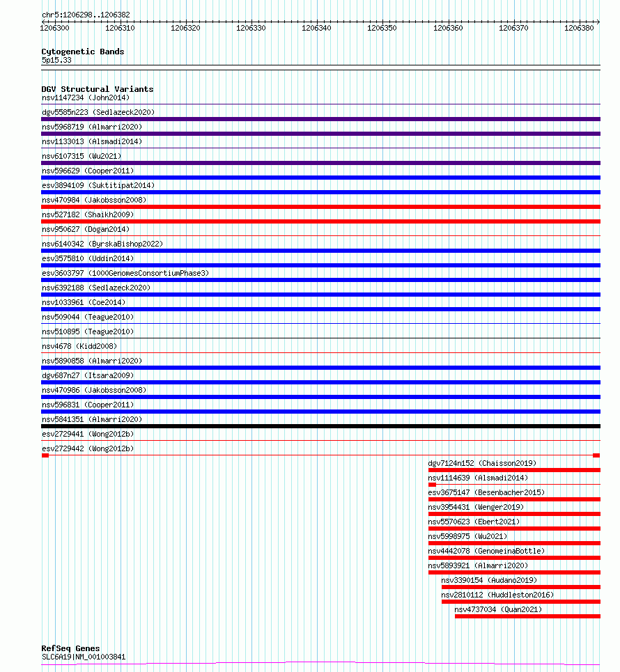This screenshot has width=620, height=672.
Task: Click the SLC6A19|NM_001003841 gene label
Action: (x=84, y=657)
